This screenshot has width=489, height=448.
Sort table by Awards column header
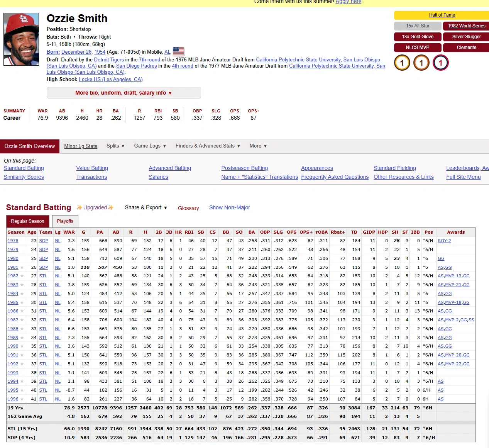coord(456,232)
